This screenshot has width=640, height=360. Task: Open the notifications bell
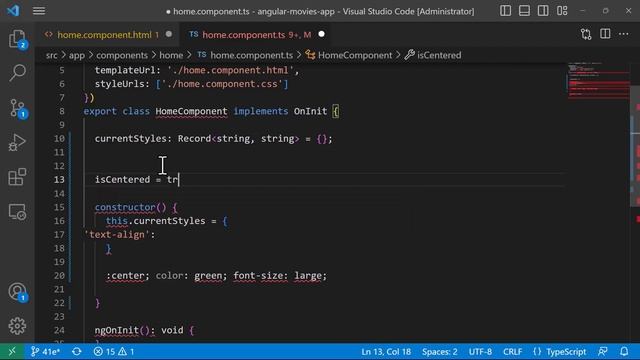pyautogui.click(x=624, y=351)
